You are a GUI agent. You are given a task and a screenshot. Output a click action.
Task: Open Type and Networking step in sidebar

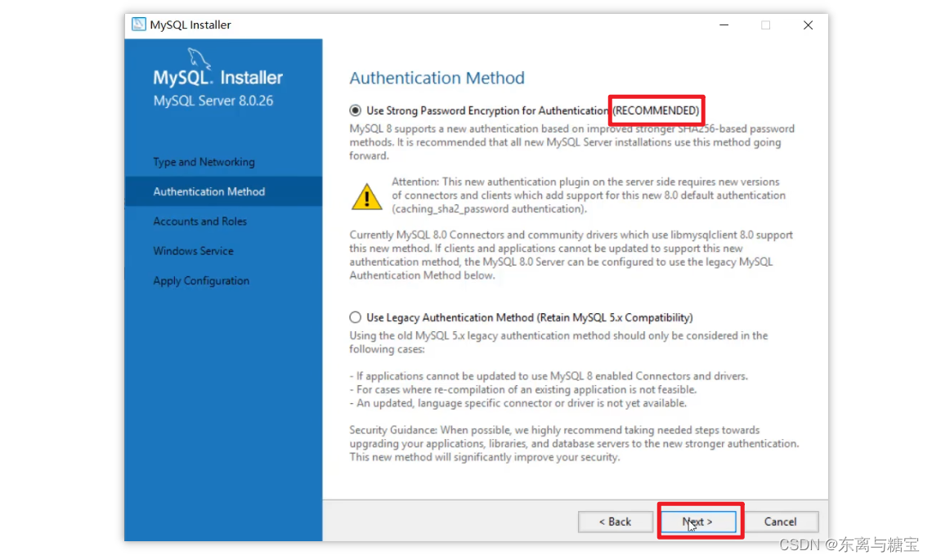tap(204, 162)
